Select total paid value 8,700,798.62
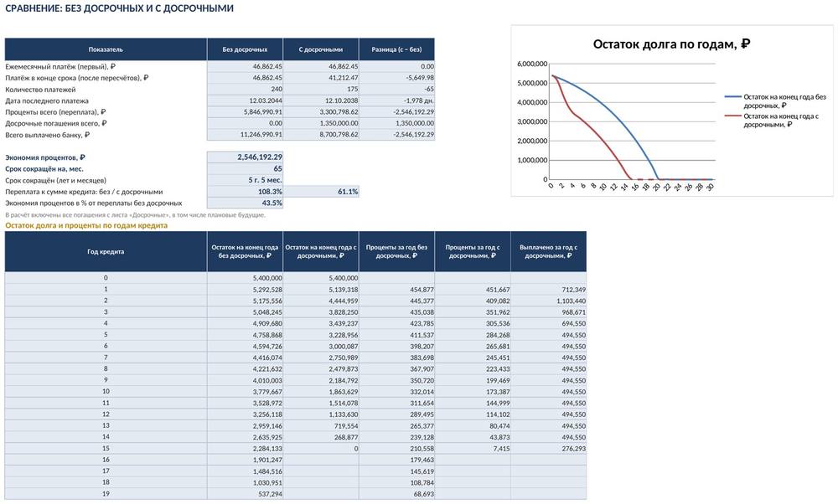Viewport: 838px width, 504px height. click(x=321, y=135)
